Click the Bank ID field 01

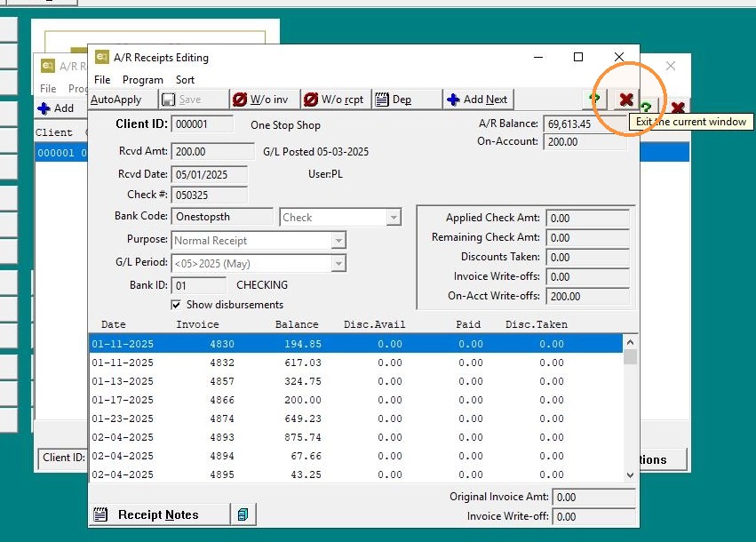(198, 285)
